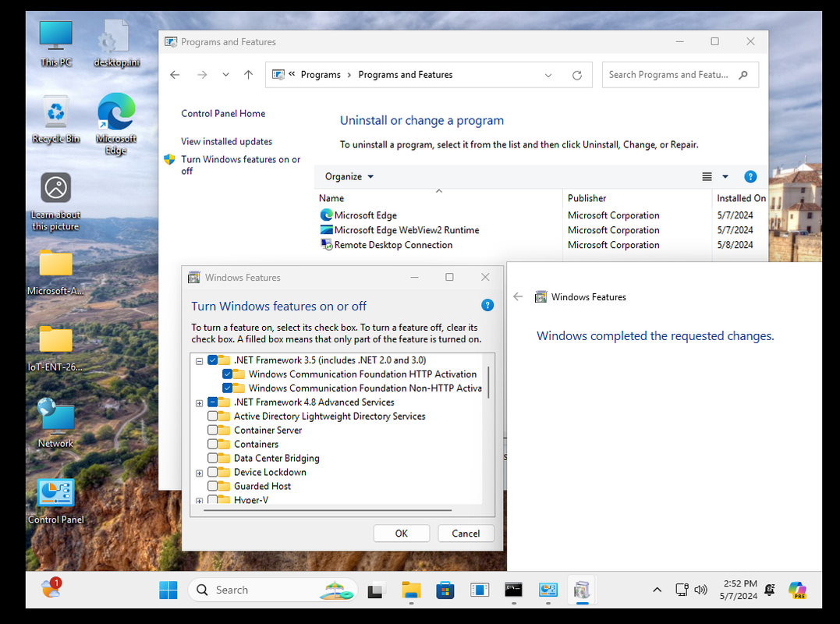840x624 pixels.
Task: Open Control Panel Home link
Action: [x=223, y=114]
